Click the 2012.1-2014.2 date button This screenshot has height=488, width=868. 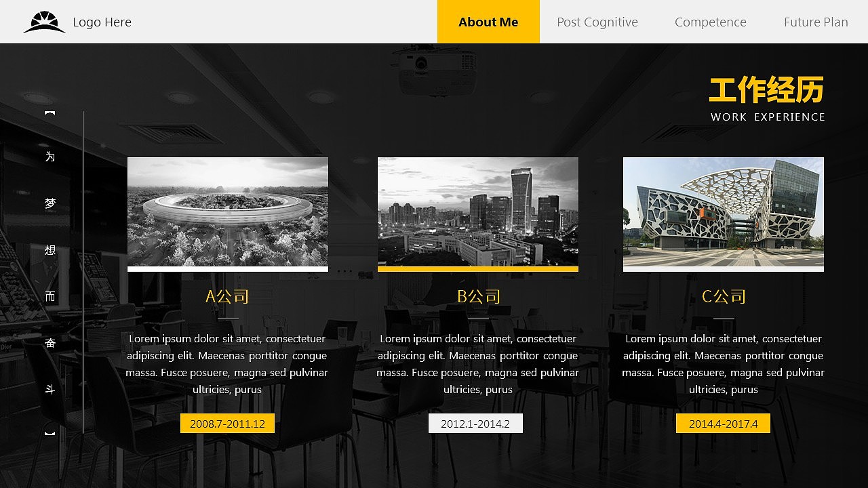[x=475, y=424]
